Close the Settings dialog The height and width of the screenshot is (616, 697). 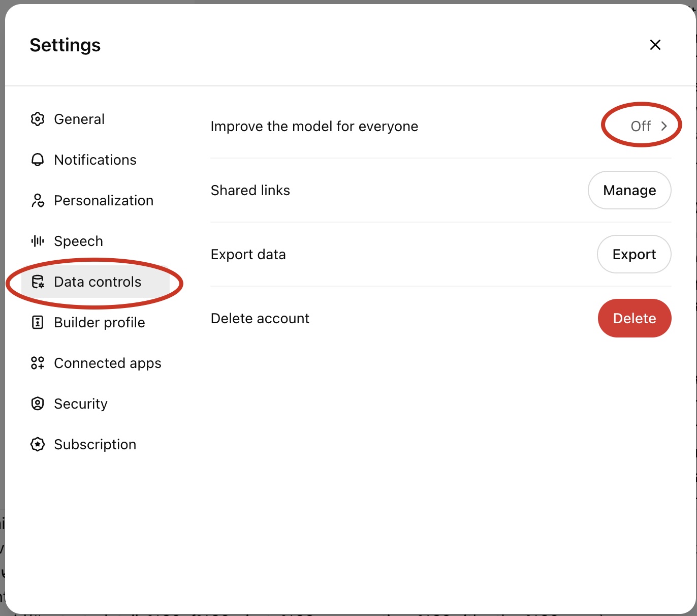pos(655,45)
